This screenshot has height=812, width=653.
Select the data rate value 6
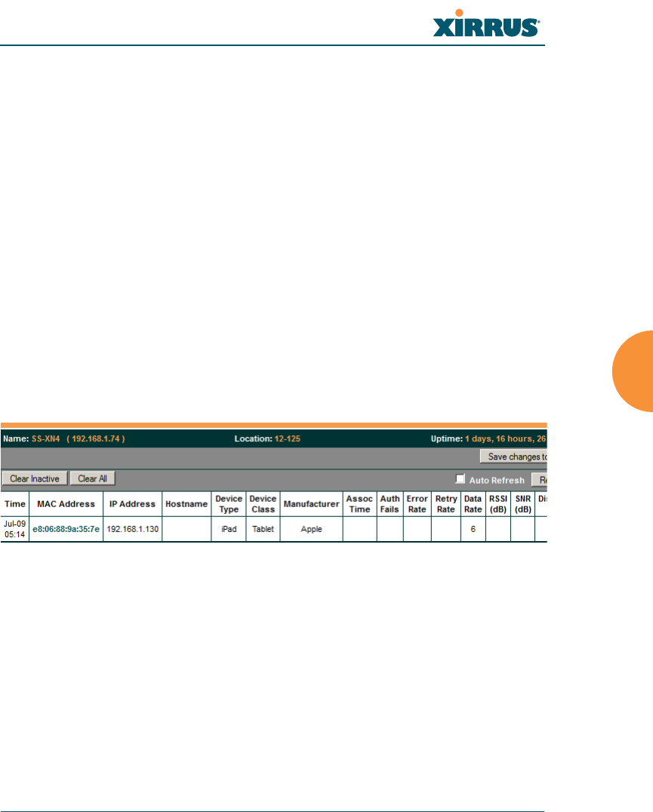(x=473, y=529)
